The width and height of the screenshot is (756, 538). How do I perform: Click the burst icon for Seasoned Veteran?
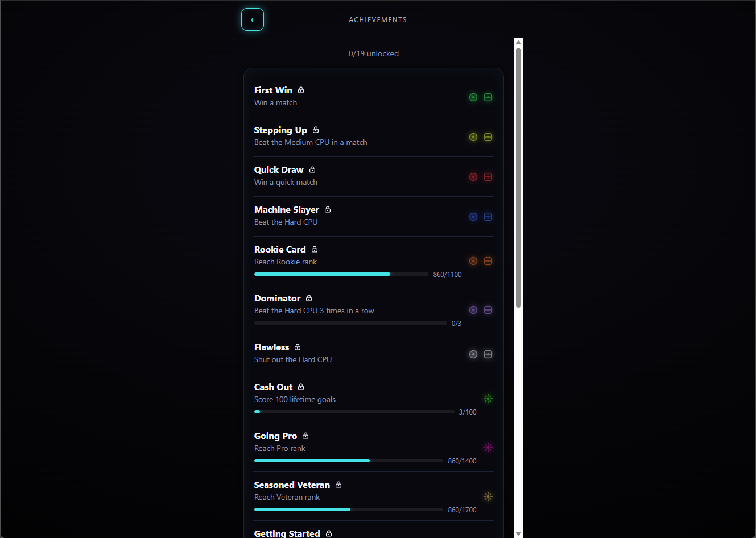click(x=488, y=496)
